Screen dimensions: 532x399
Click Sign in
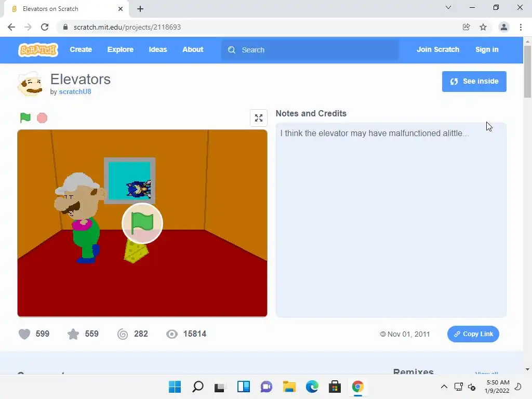[x=487, y=49]
